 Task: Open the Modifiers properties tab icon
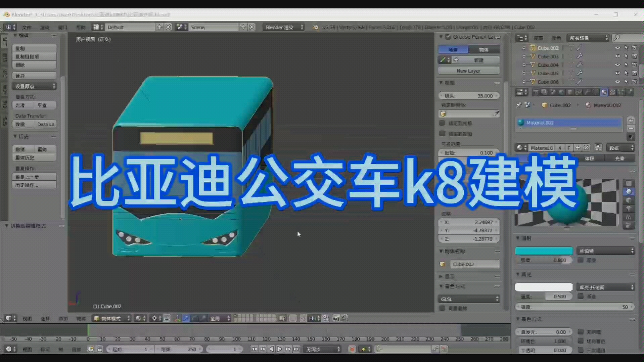587,92
